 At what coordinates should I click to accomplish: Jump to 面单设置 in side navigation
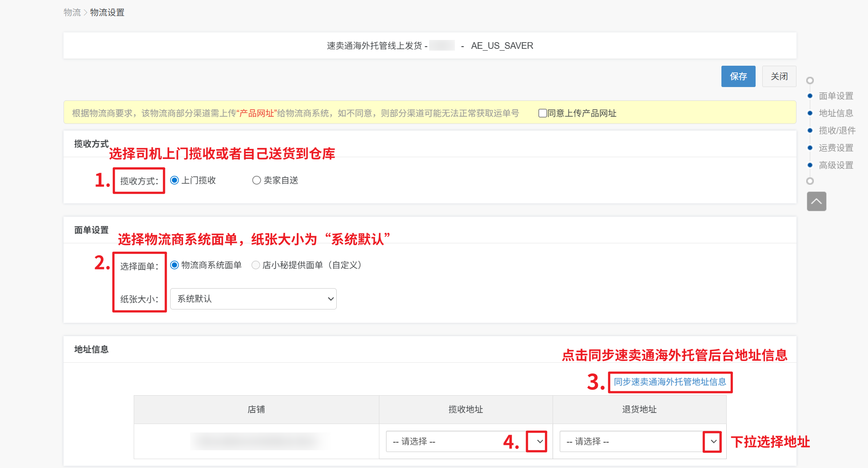pos(836,96)
